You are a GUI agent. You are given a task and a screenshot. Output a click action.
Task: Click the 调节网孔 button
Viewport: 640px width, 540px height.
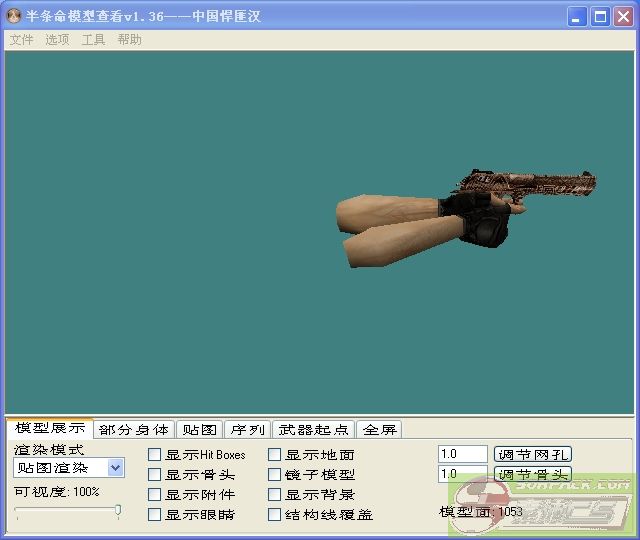click(x=533, y=454)
